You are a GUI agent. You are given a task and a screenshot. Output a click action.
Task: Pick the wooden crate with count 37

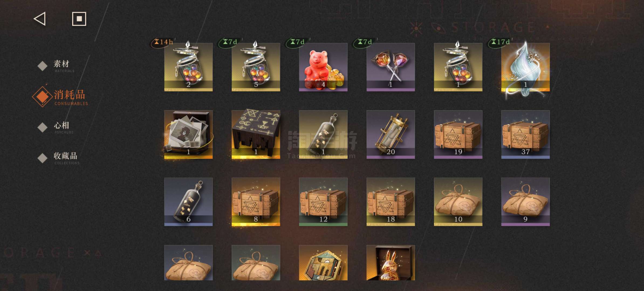click(x=525, y=134)
